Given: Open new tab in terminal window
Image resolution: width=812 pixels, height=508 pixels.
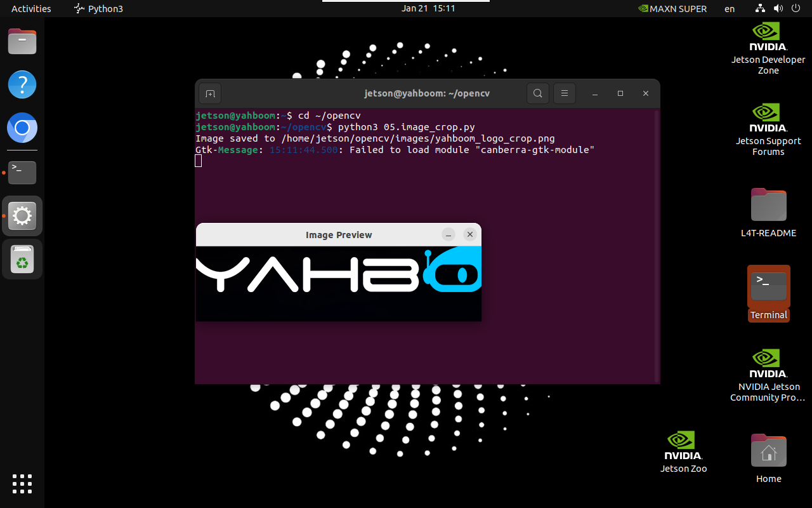Looking at the screenshot, I should [210, 94].
